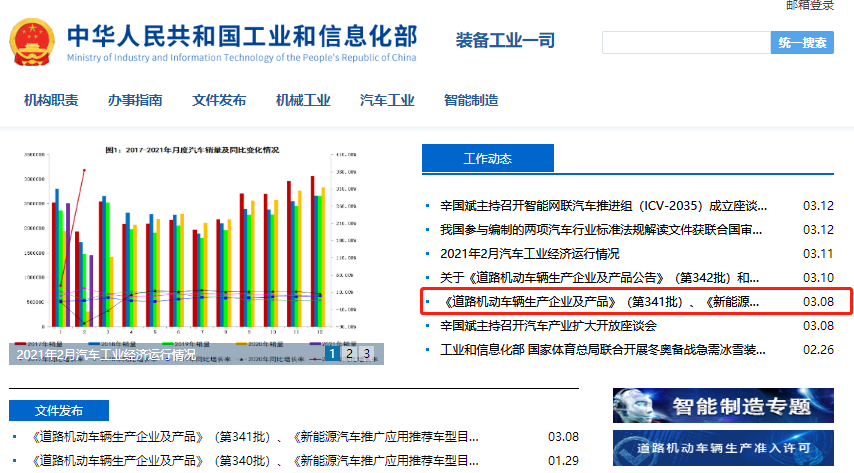This screenshot has width=854, height=473.
Task: Open the 第342批 公告 news item
Action: coord(600,278)
